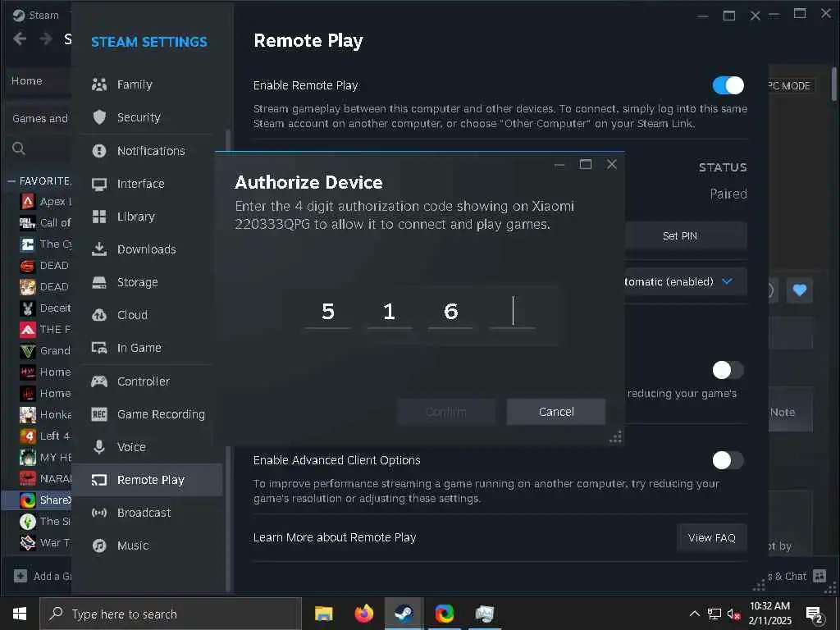
Task: Click the Steam menu logo at top-left
Action: 19,15
